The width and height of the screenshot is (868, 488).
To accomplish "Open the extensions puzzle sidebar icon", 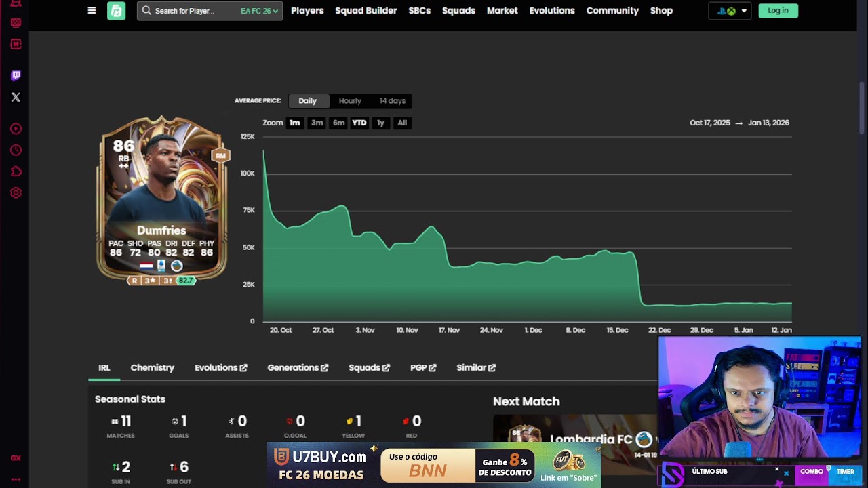I will [x=16, y=171].
